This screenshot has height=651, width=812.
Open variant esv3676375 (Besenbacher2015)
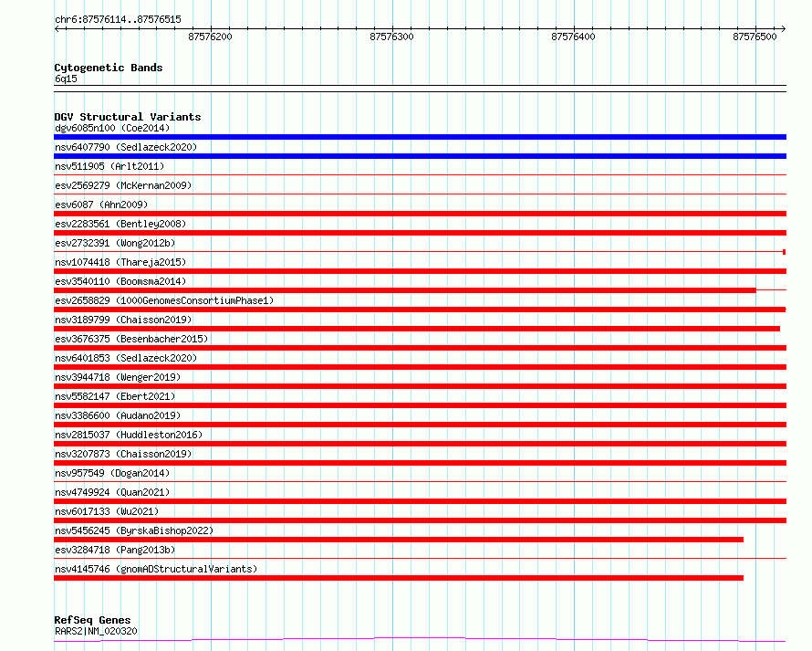pos(131,339)
